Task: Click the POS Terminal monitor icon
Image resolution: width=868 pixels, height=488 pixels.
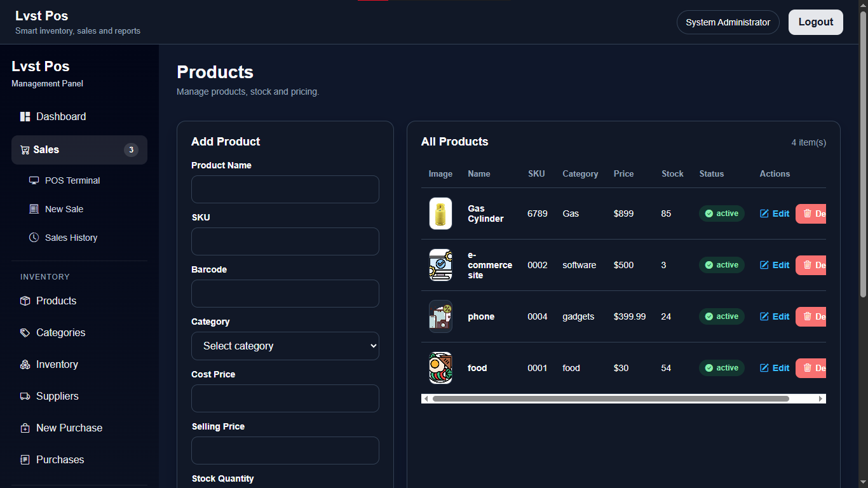Action: point(34,180)
